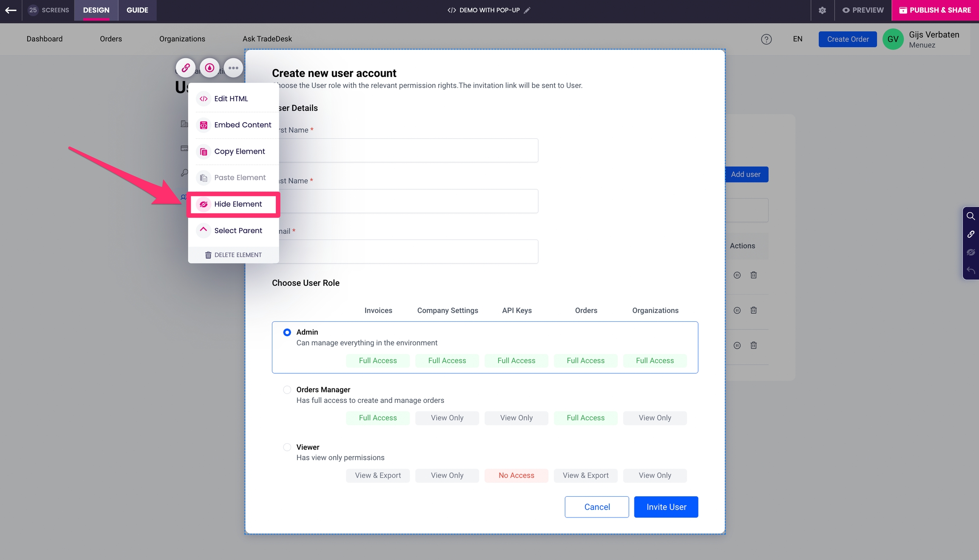
Task: Click the back arrow in top bar
Action: tap(11, 10)
